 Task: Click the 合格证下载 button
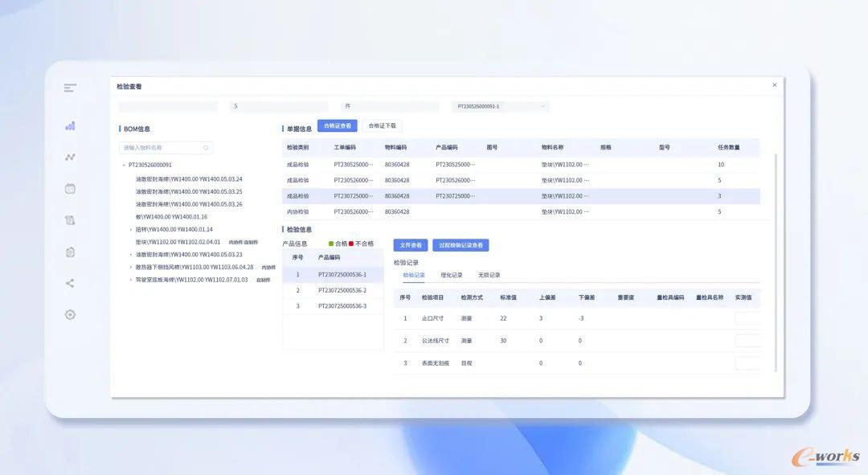(382, 126)
